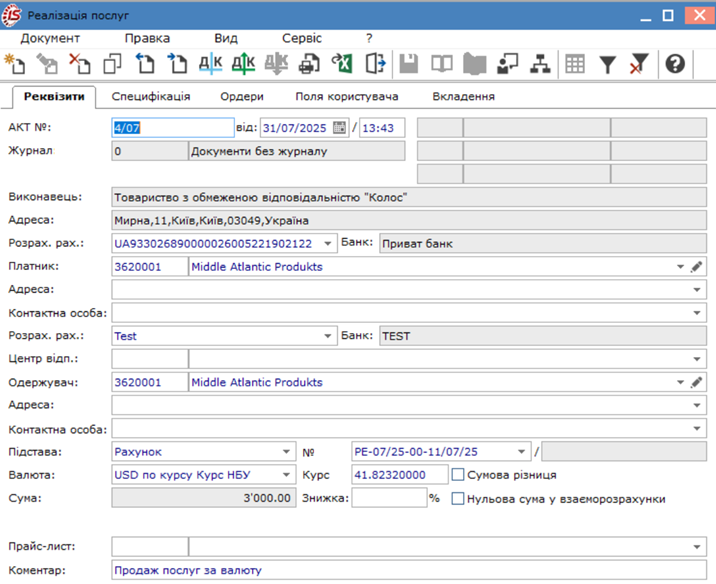
Task: Remove the filter with the crossed funnel icon
Action: [638, 63]
